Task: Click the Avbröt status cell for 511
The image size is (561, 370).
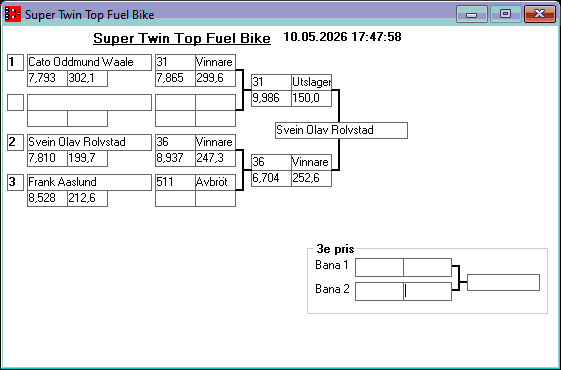Action: click(215, 182)
